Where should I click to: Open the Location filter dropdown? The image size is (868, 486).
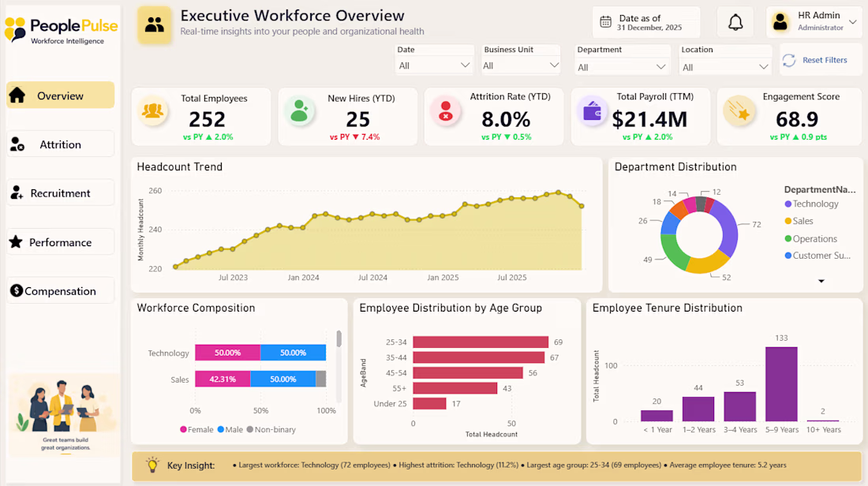[x=725, y=67]
